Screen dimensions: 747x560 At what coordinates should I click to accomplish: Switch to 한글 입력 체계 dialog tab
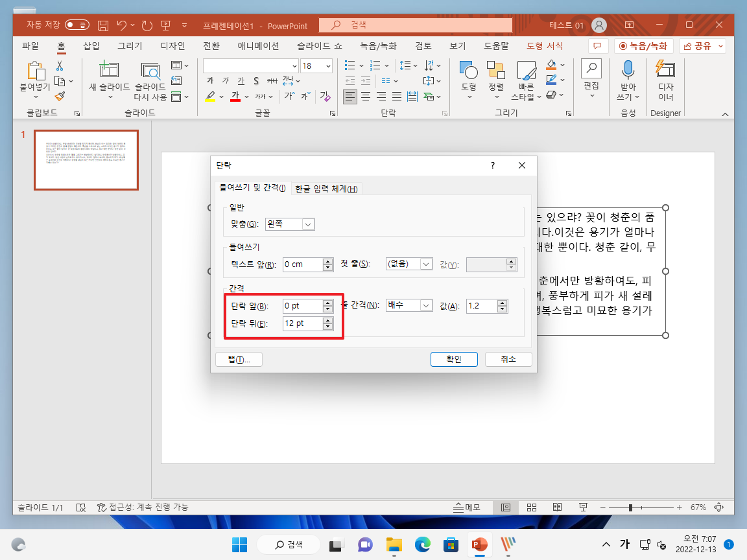326,189
